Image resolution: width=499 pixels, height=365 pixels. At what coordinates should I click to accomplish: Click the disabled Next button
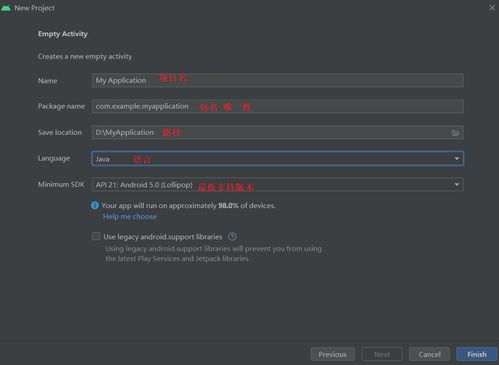pos(382,354)
